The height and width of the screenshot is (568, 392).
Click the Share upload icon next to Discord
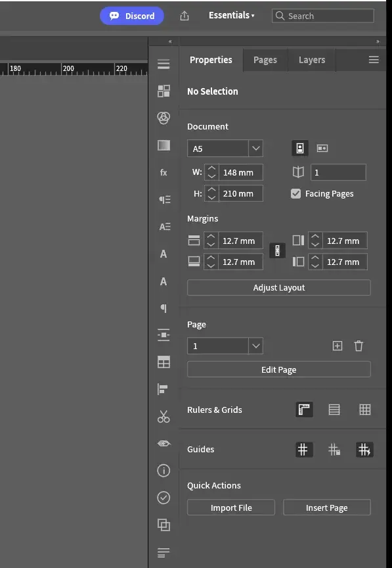tap(185, 16)
